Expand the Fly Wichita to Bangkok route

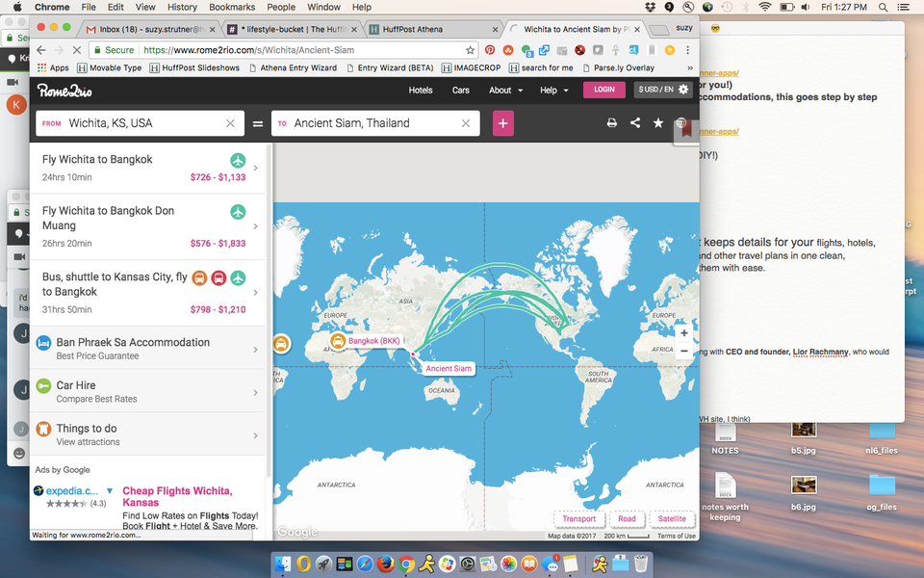point(255,168)
